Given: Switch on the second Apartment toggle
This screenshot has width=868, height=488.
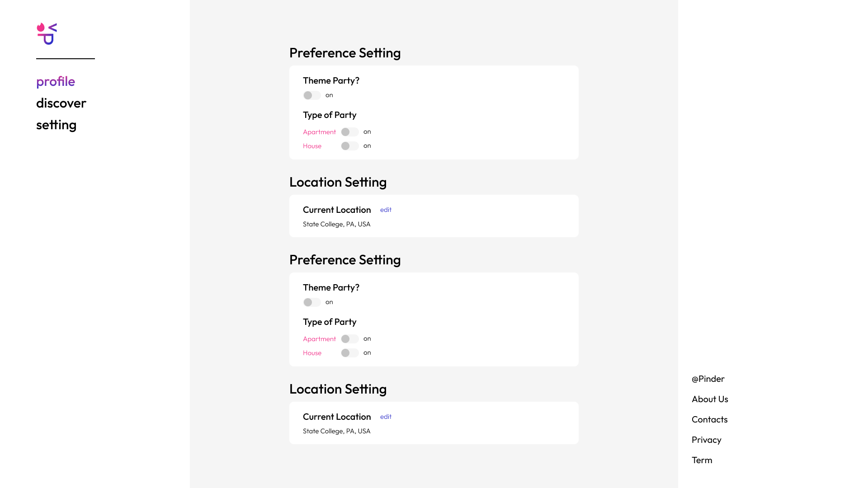Looking at the screenshot, I should coord(350,339).
